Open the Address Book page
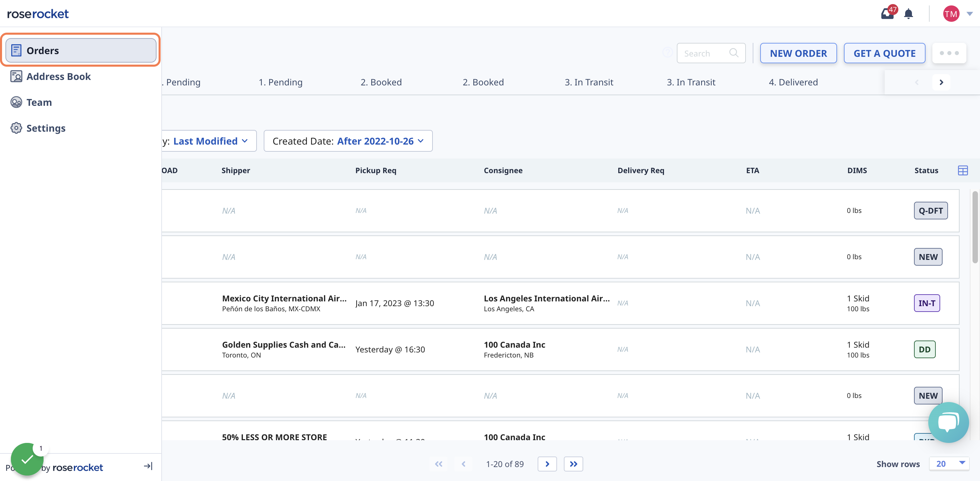This screenshot has height=481, width=980. pos(59,77)
